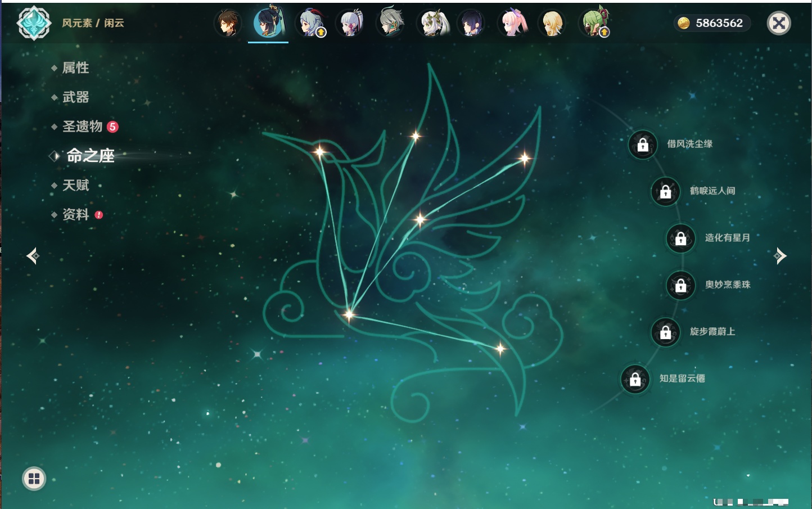Click the lock icon beside 旋步霞蔚上
Image resolution: width=812 pixels, height=509 pixels.
[666, 332]
